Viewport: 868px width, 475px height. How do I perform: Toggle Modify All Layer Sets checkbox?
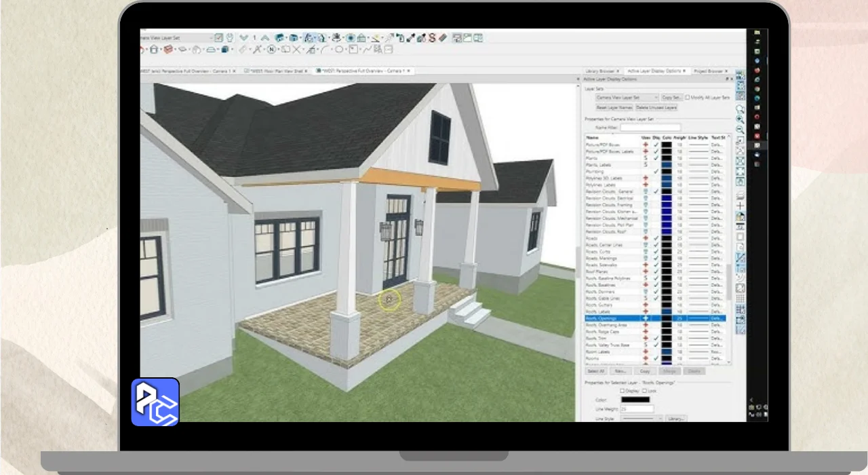(x=688, y=97)
